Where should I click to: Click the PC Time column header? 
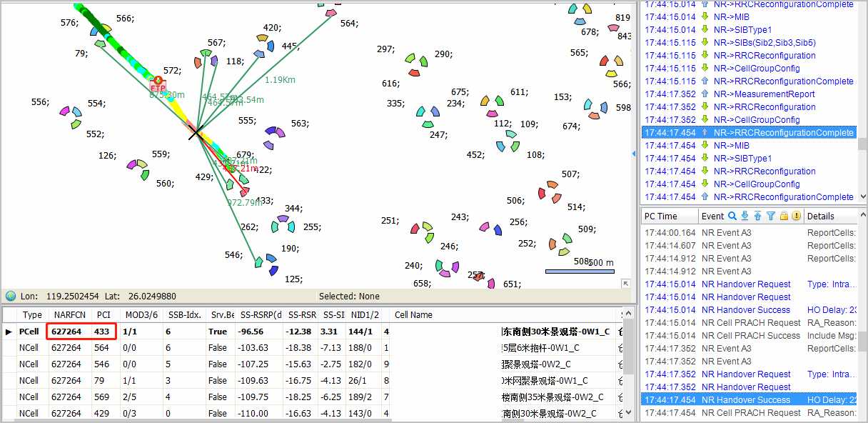click(x=661, y=216)
